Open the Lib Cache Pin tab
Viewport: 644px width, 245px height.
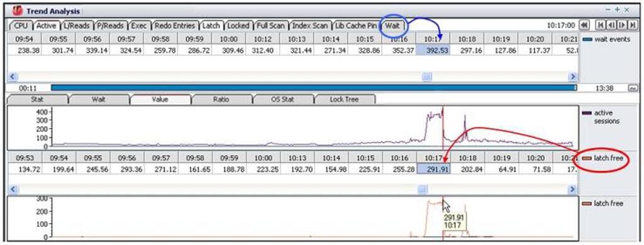click(356, 26)
